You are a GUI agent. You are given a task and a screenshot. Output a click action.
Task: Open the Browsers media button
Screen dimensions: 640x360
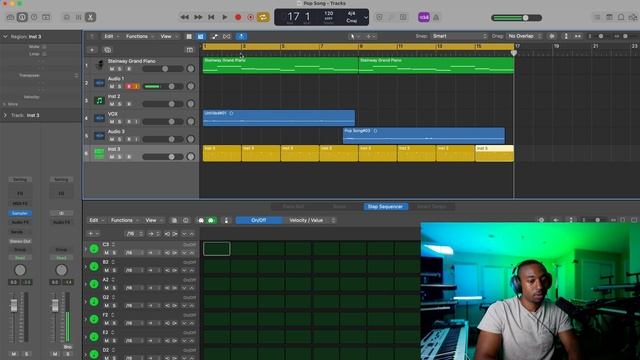(x=633, y=17)
